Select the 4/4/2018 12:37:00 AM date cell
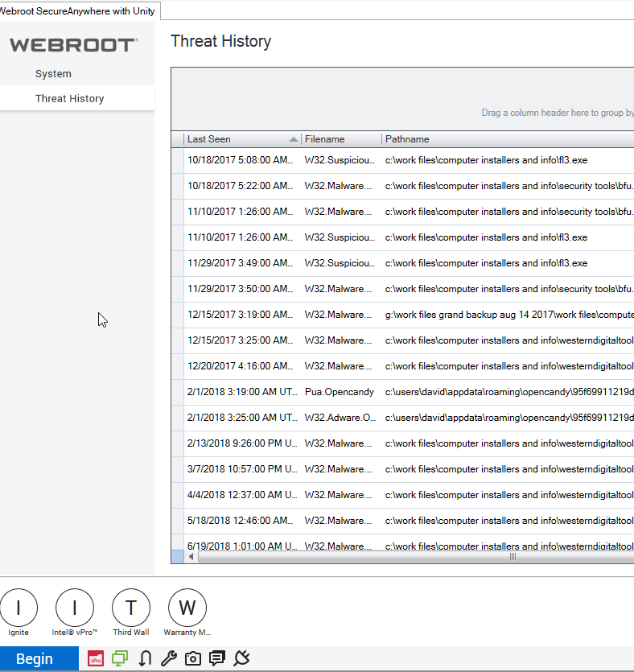Viewport: 634px width, 672px height. pos(242,495)
